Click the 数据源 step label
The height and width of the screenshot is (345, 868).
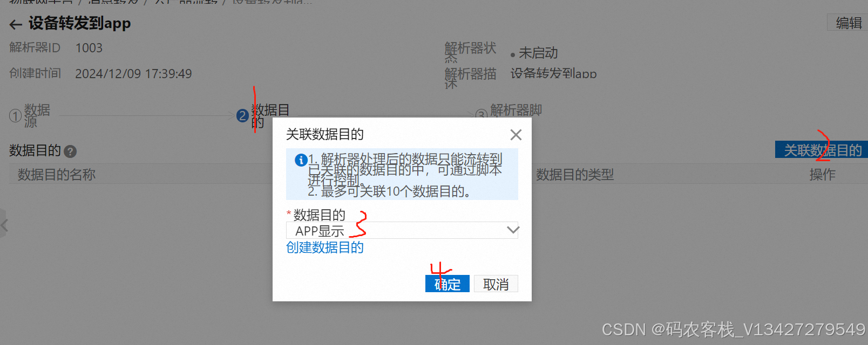[37, 116]
